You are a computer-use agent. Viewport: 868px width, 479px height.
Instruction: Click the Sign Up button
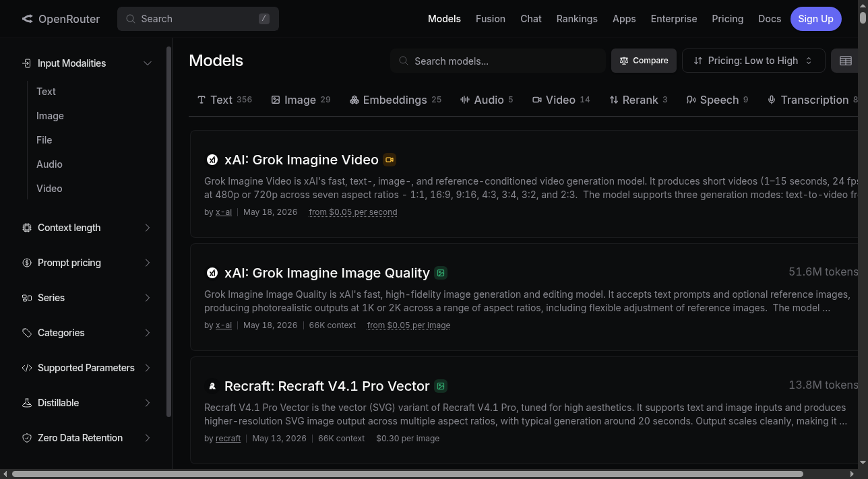pyautogui.click(x=815, y=19)
